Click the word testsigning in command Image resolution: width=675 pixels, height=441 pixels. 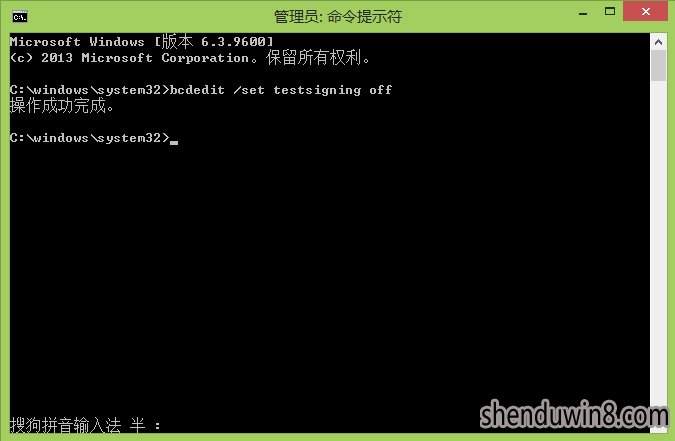[317, 90]
